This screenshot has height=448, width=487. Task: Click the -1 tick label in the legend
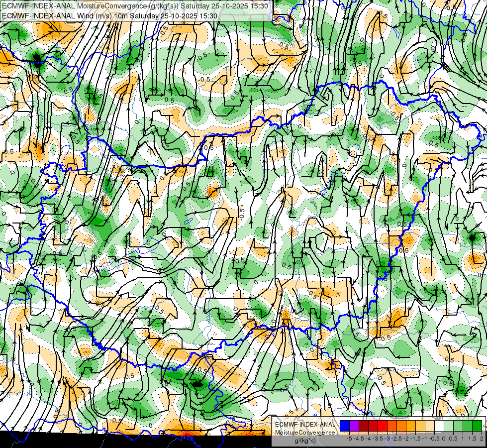[425, 439]
